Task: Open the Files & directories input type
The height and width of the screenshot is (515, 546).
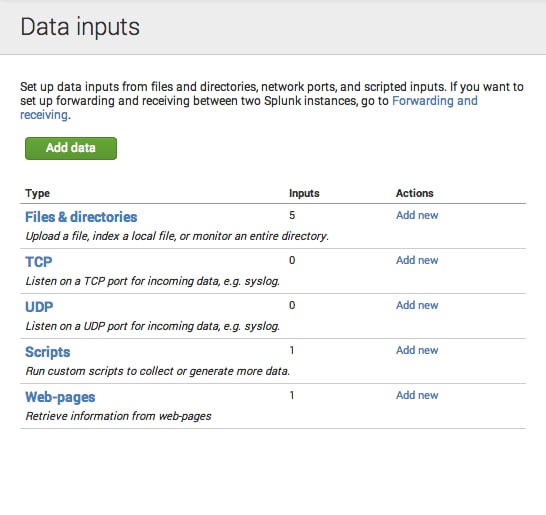Action: (81, 217)
